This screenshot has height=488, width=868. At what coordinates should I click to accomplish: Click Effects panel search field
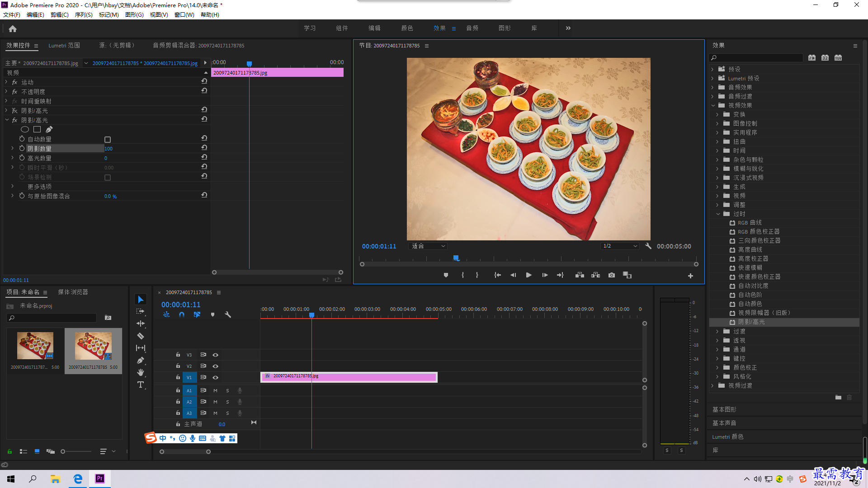coord(756,57)
